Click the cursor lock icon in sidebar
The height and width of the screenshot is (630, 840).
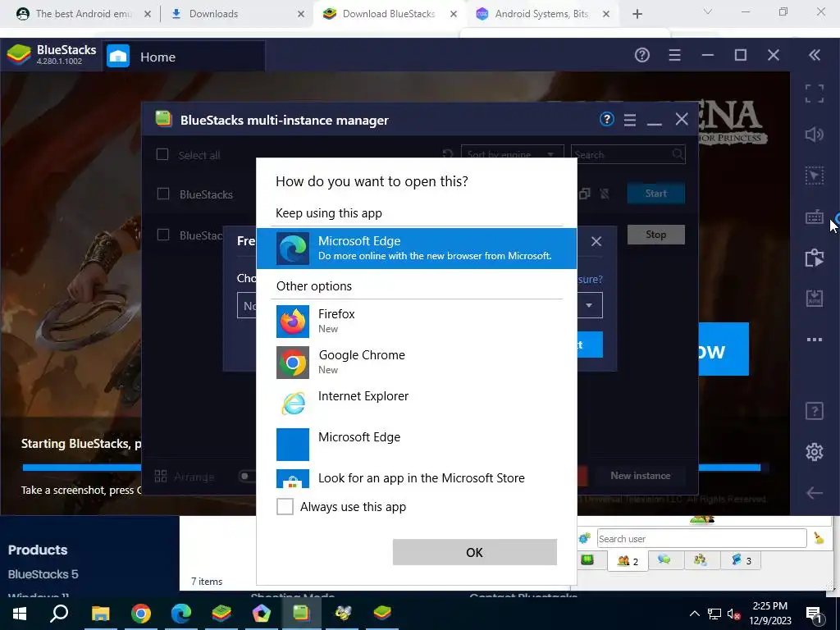tap(815, 176)
